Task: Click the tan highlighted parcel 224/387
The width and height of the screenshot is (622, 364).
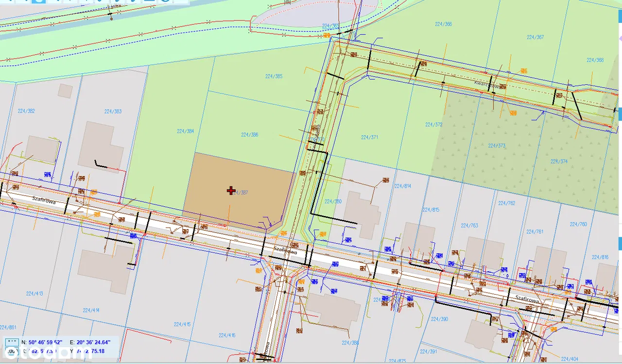Action: coord(243,204)
